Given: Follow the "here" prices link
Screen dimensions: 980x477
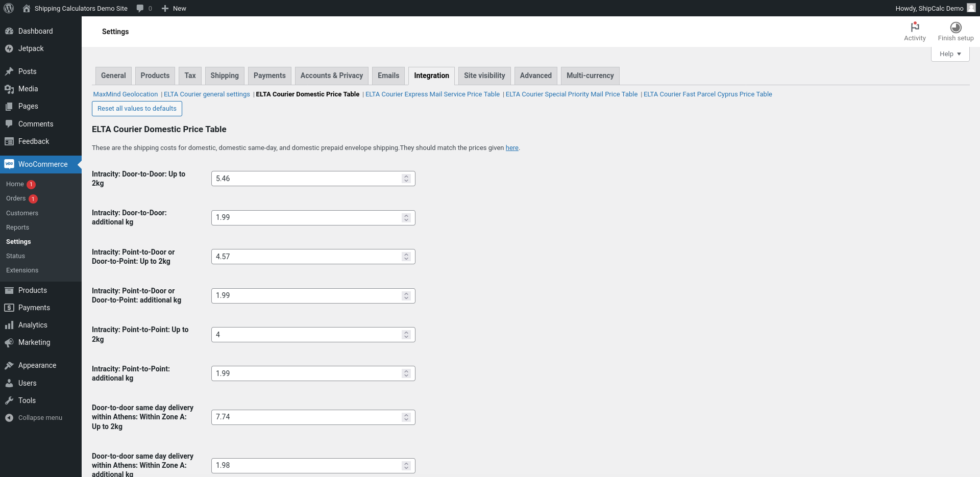Looking at the screenshot, I should (512, 148).
